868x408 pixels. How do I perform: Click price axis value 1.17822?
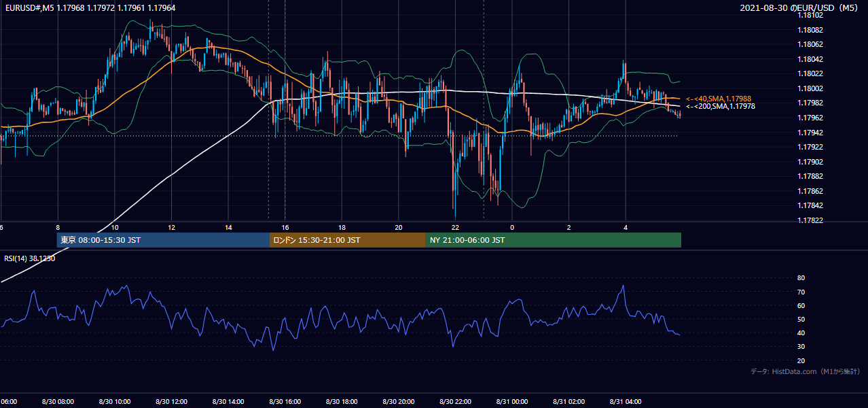click(x=810, y=220)
